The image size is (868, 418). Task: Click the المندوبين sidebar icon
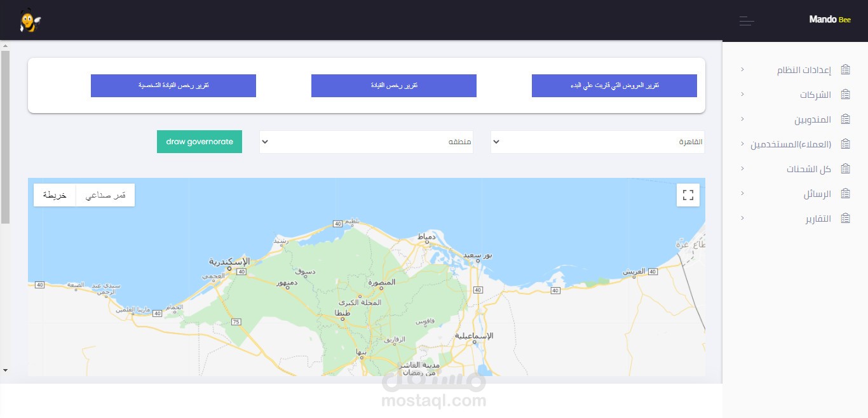tap(845, 119)
